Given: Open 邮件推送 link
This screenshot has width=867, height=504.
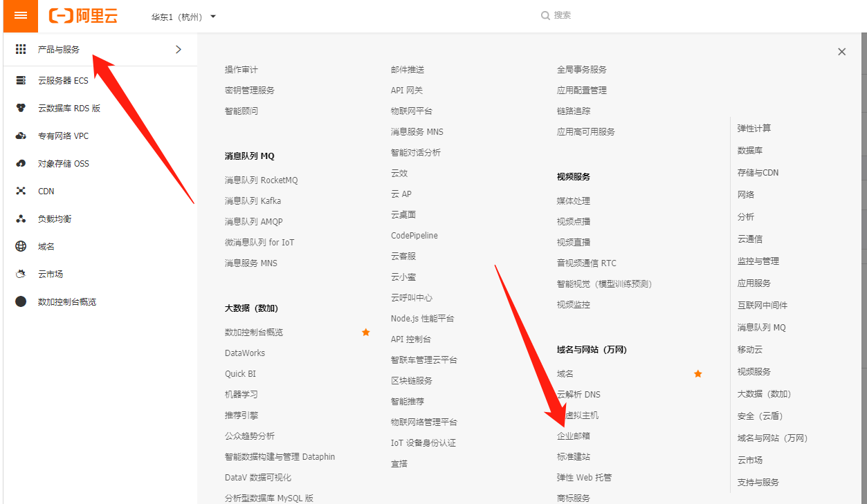Looking at the screenshot, I should (x=408, y=70).
